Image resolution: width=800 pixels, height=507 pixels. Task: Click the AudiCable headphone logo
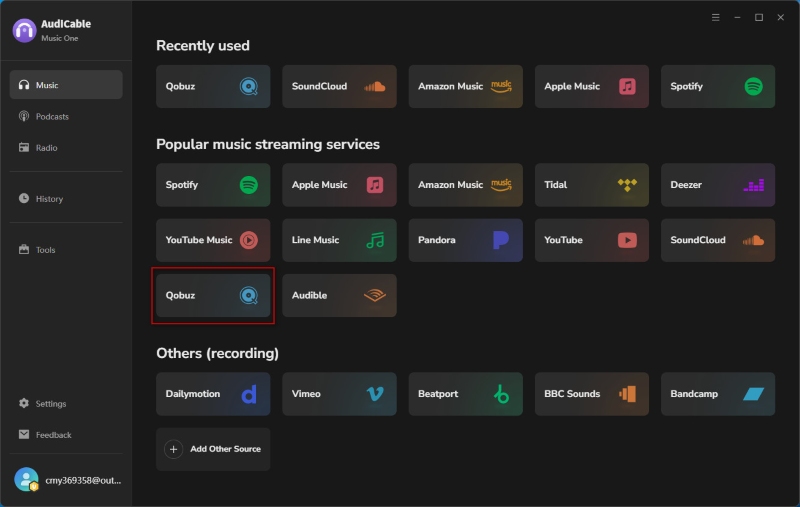(24, 30)
